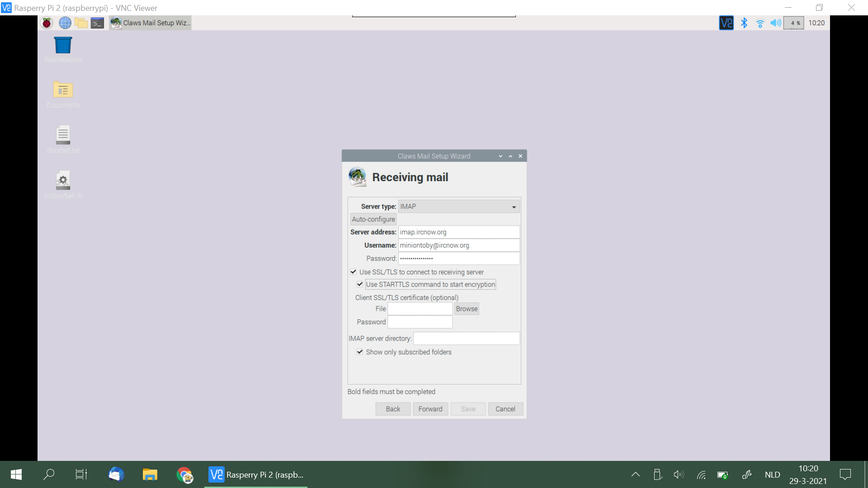Select the Wastebasket desktop icon
Screen dimensions: 868x488
coord(63,50)
